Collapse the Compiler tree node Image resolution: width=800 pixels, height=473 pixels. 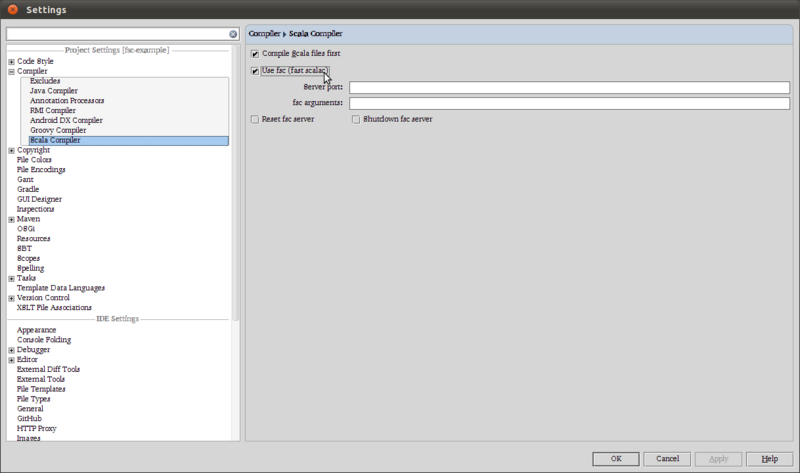point(11,72)
